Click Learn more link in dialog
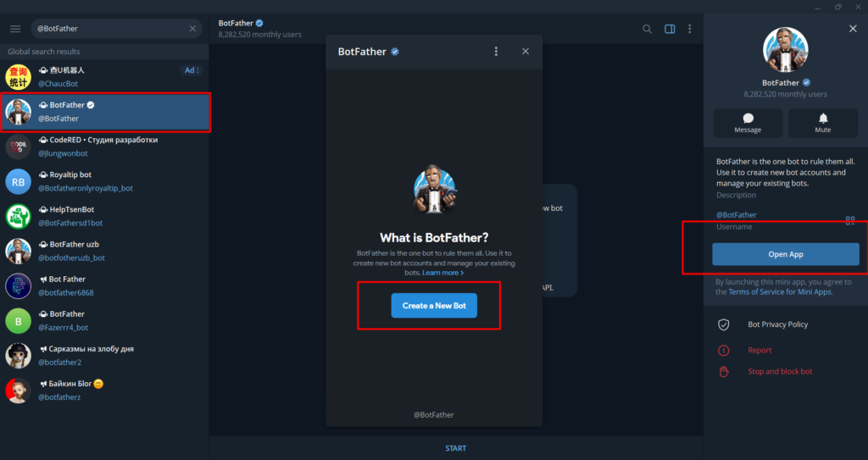The image size is (868, 460). tap(442, 273)
